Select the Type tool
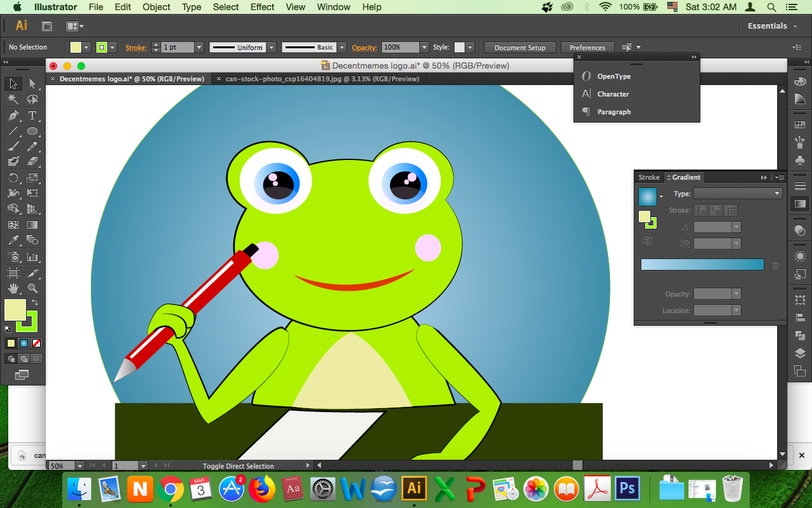The width and height of the screenshot is (812, 508). [x=32, y=116]
